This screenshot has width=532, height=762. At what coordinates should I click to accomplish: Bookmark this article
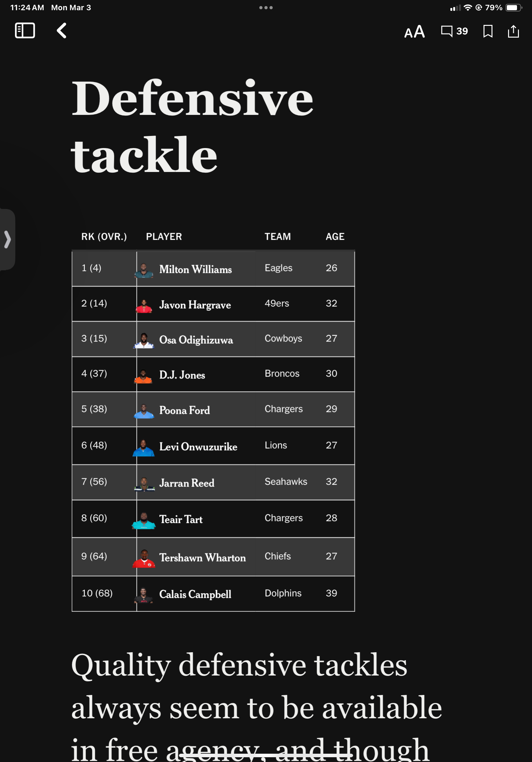tap(488, 31)
